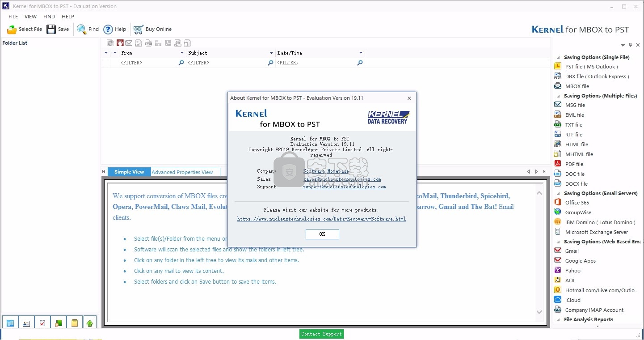
Task: Click the Select File folder icon
Action: click(x=12, y=30)
